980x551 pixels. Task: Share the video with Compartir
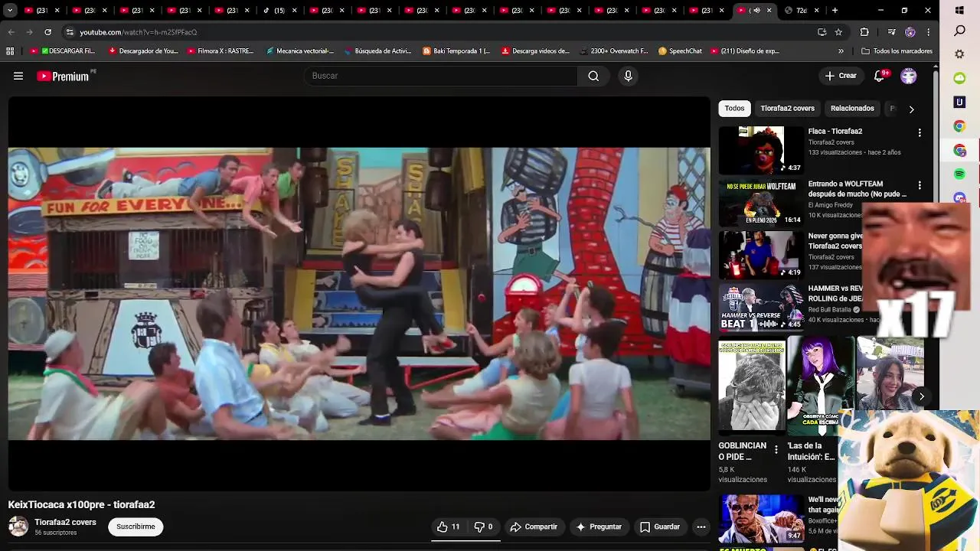click(x=534, y=527)
